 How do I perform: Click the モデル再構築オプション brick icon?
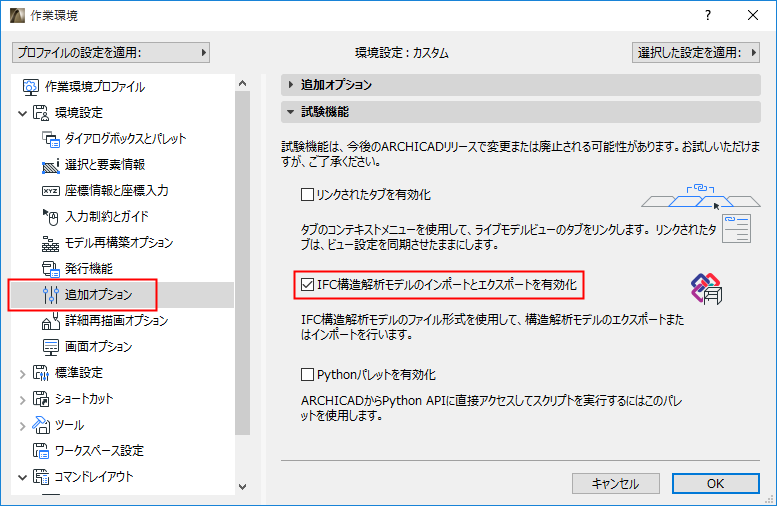click(x=51, y=243)
